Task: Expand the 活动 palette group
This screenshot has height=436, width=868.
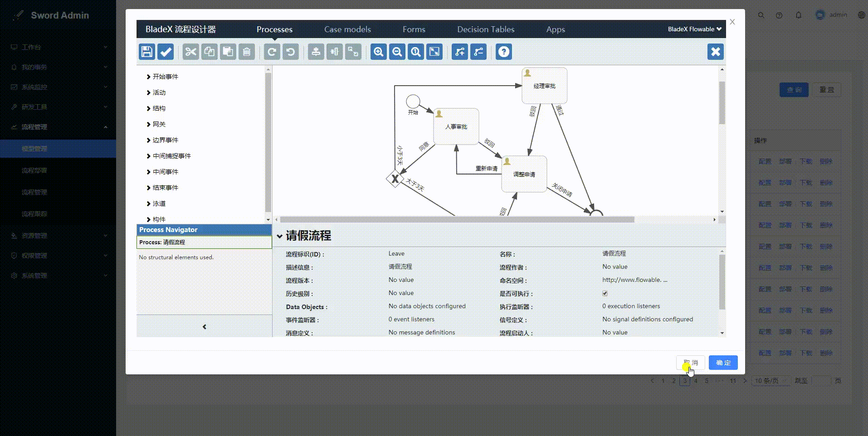Action: coord(156,92)
